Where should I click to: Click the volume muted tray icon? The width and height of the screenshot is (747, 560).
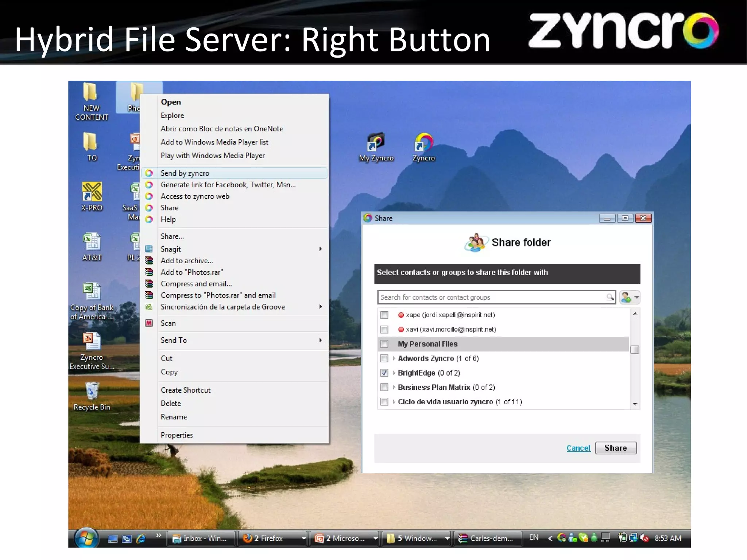tap(645, 538)
